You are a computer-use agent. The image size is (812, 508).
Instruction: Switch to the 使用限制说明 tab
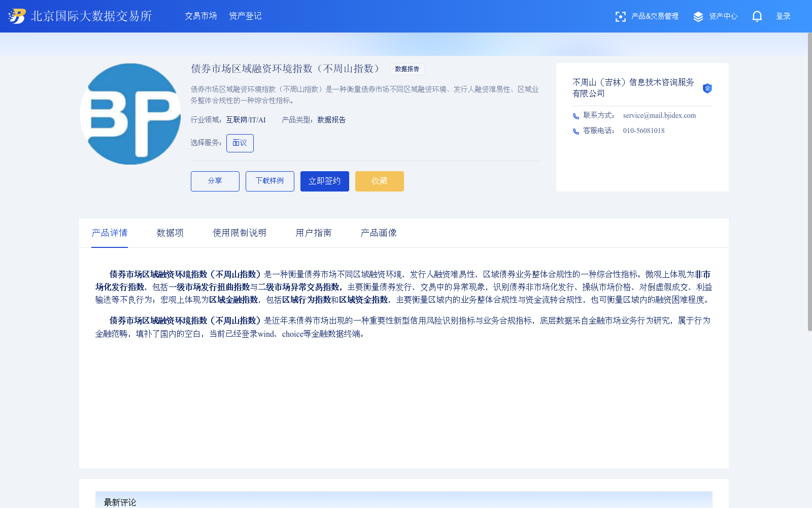tap(240, 233)
